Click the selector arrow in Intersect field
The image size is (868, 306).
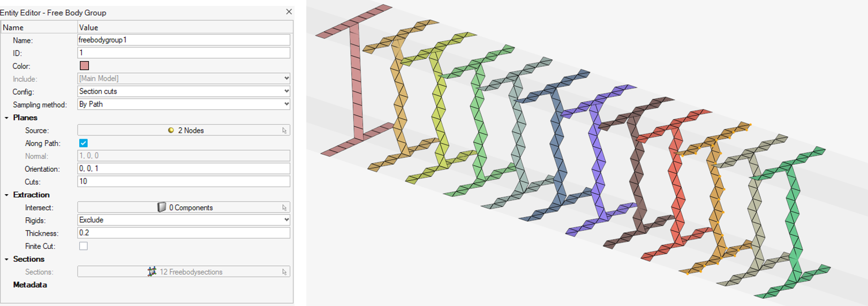click(284, 208)
